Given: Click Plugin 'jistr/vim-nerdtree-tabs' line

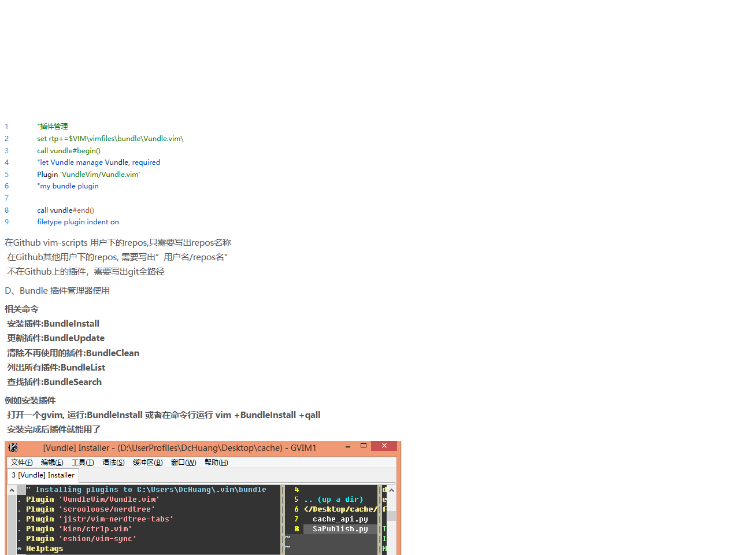Looking at the screenshot, I should 99,519.
